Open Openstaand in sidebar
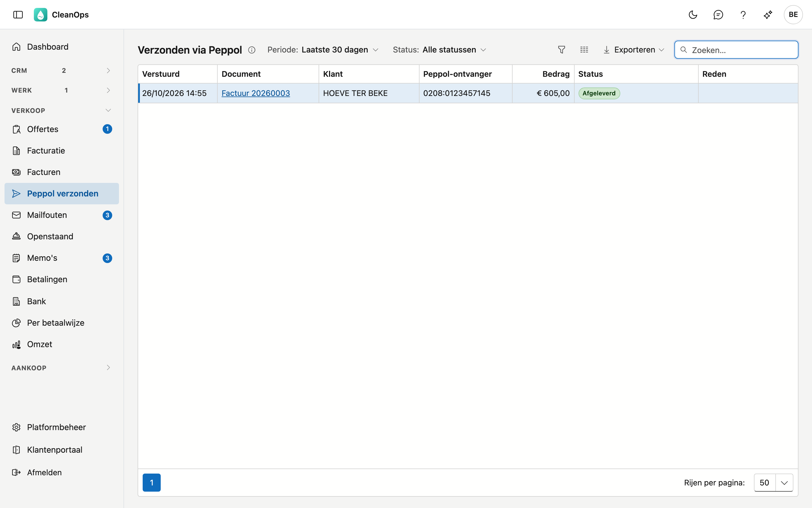812x508 pixels. click(62, 237)
